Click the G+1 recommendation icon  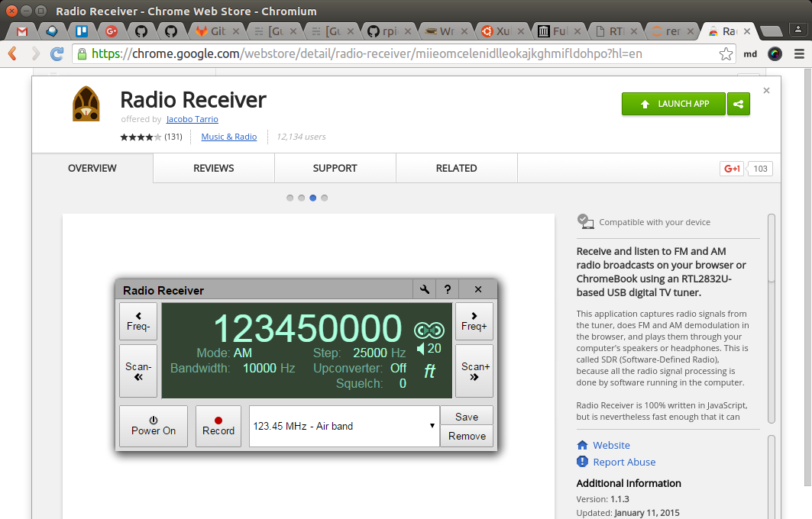point(730,169)
